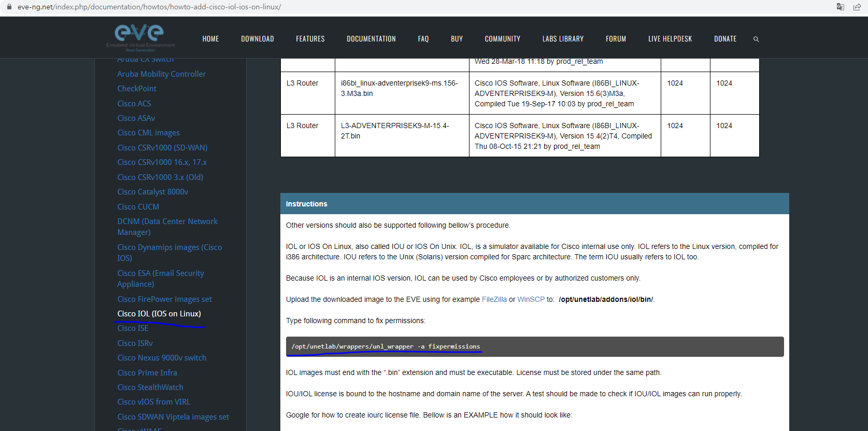Click L3 Router cell in 156-3.M3a row
The image size is (868, 431).
point(308,93)
